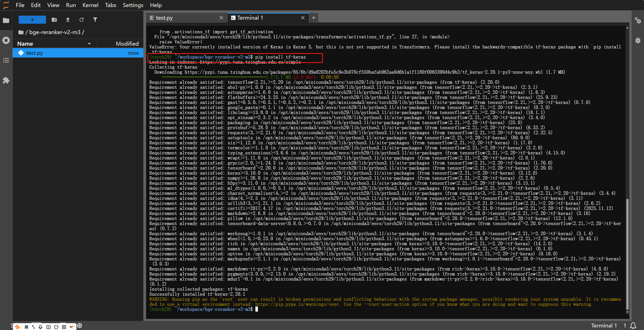Close the Terminal 1 tab
644x330 pixels.
(303, 18)
